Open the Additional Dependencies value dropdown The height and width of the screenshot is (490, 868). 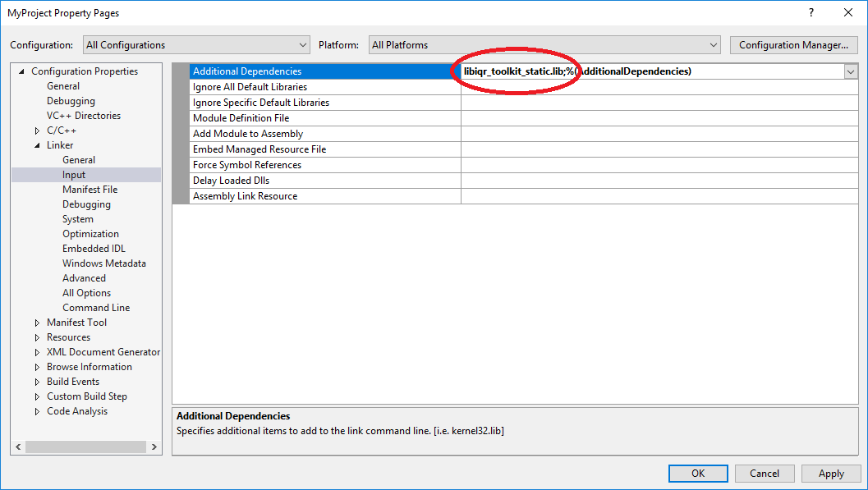tap(851, 71)
